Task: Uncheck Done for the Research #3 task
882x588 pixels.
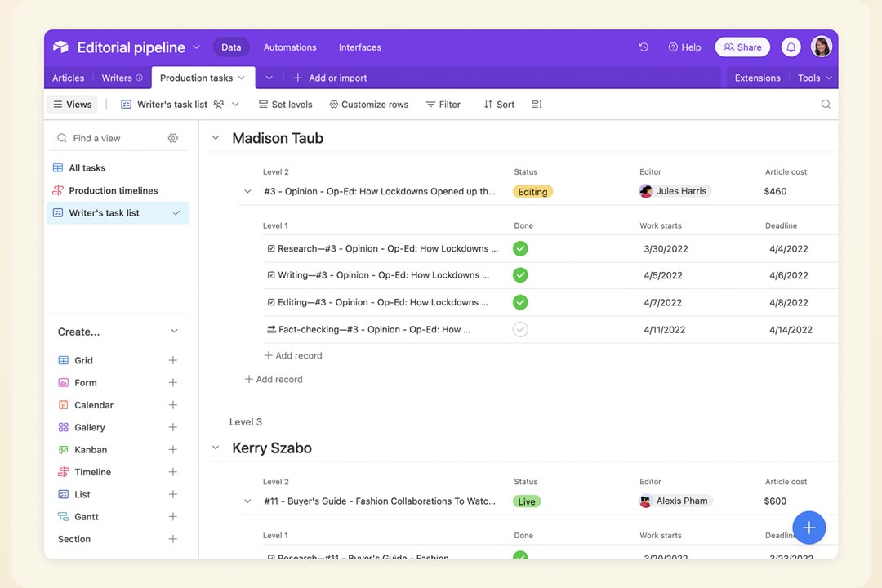Action: pyautogui.click(x=520, y=249)
